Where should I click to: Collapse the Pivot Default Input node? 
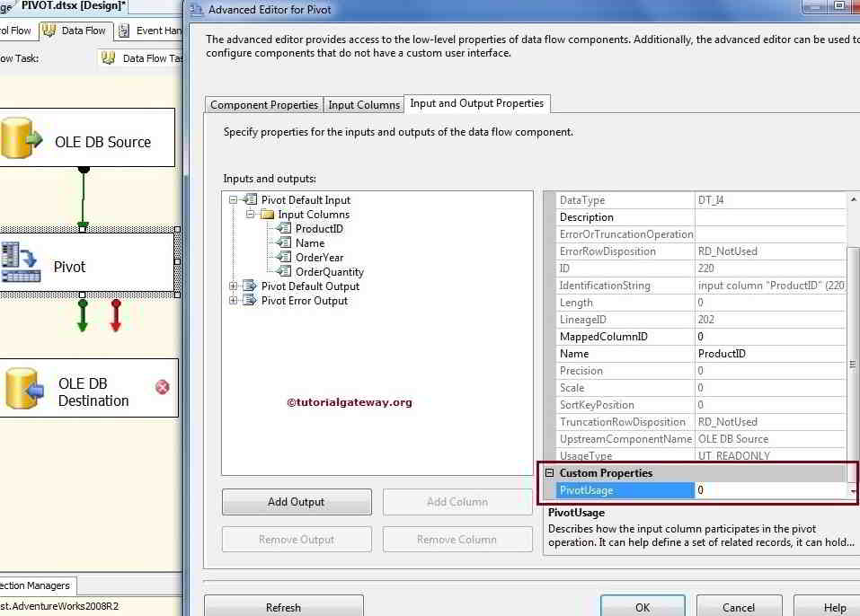(232, 199)
